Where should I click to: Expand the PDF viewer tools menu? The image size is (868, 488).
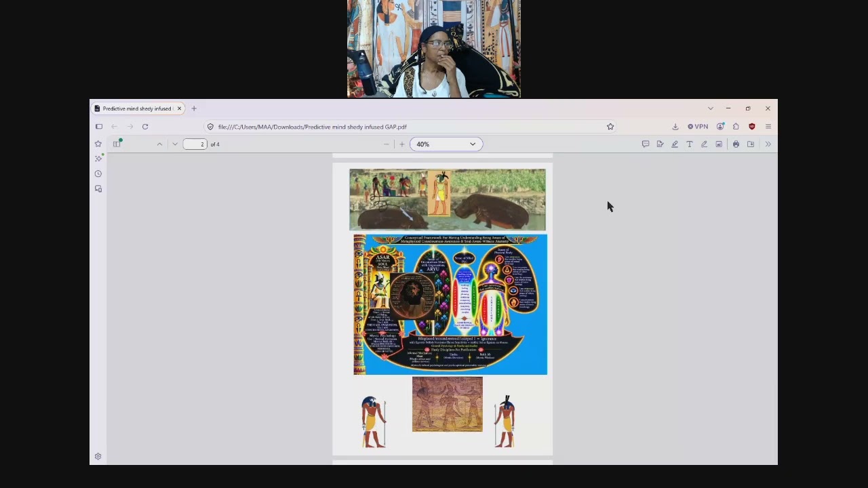tap(768, 144)
